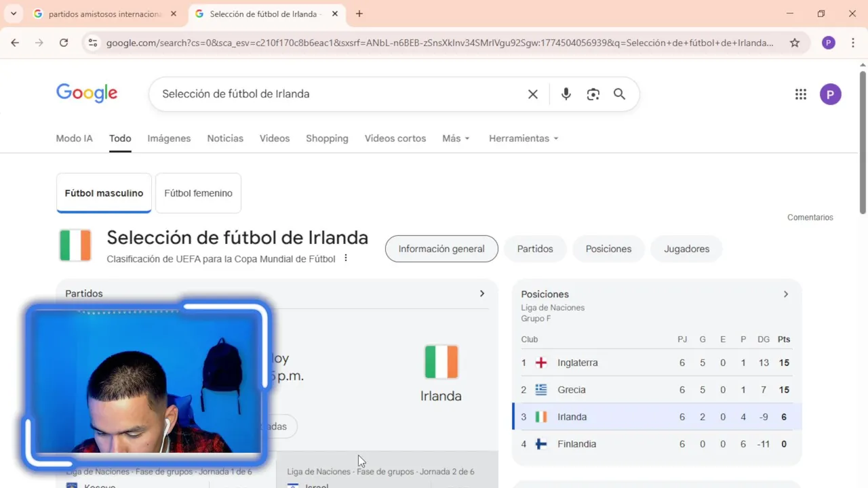Open the Google apps grid
868x488 pixels.
[801, 94]
